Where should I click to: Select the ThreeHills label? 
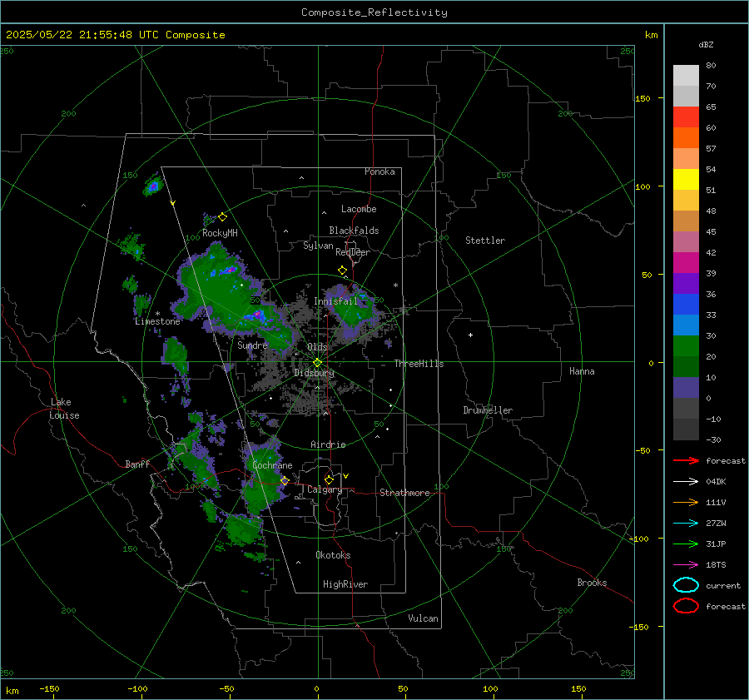click(419, 364)
